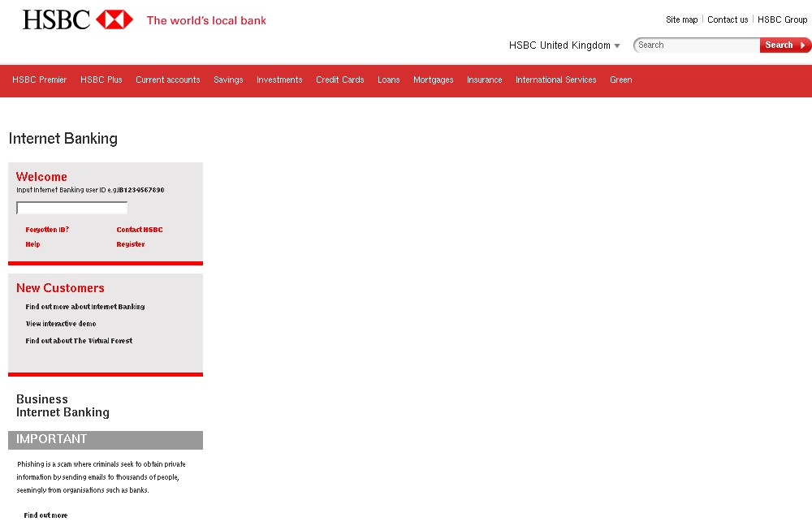Click the Welcome heading

41,176
